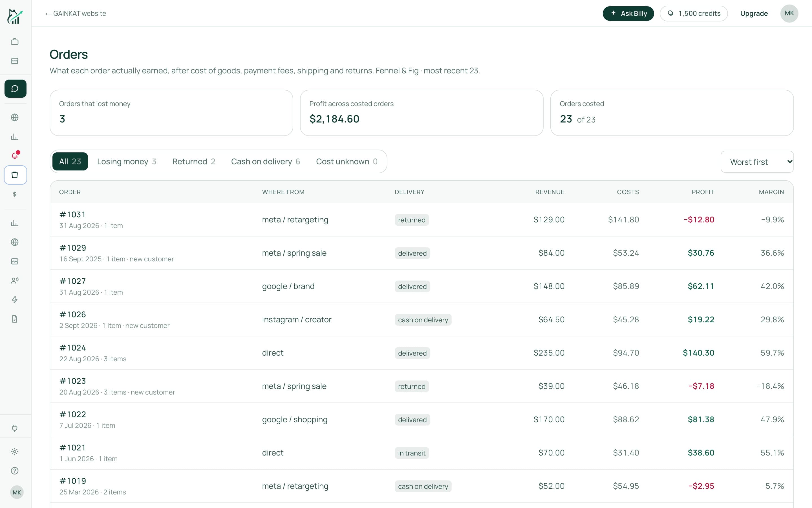The width and height of the screenshot is (812, 508).
Task: Open the document page sidebar icon
Action: point(15,319)
